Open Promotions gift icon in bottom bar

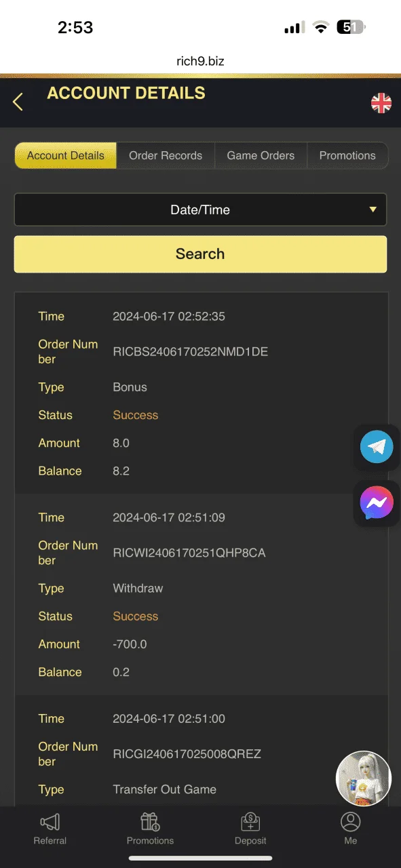point(150,822)
